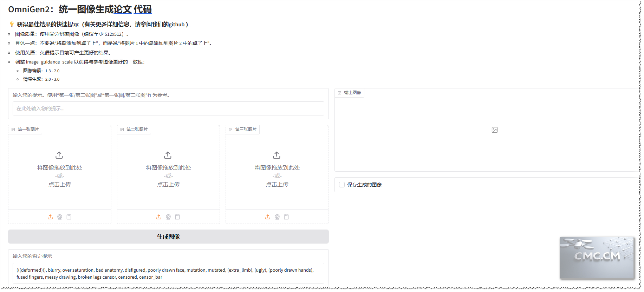
Task: Click the 输入您的否定提示 label
Action: 32,256
